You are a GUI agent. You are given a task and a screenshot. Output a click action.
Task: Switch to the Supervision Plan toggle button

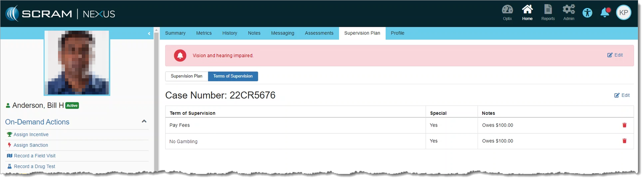186,76
